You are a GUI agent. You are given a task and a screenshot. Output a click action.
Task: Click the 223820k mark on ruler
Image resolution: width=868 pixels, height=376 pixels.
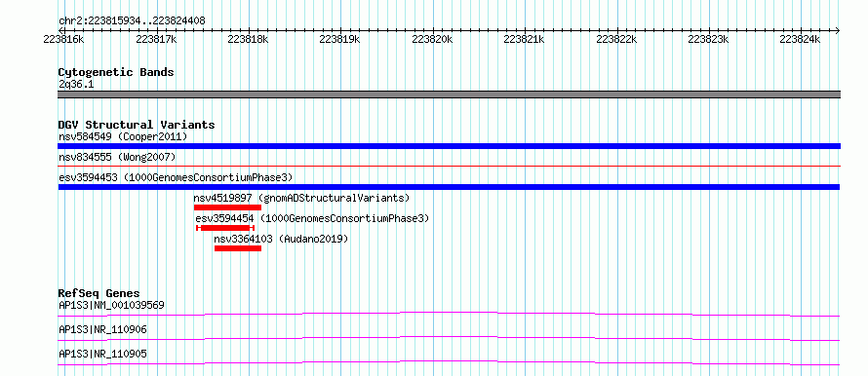pyautogui.click(x=432, y=39)
